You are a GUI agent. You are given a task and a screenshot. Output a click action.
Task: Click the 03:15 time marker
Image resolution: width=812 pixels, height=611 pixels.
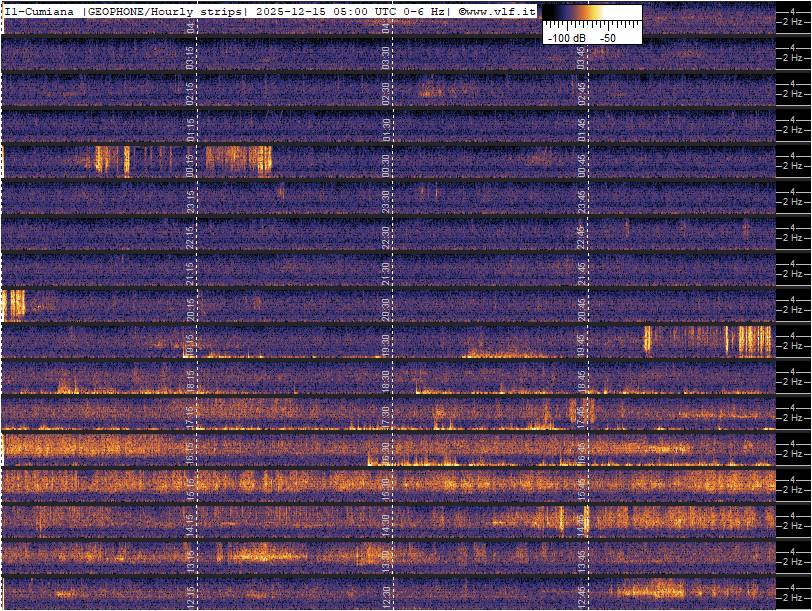190,58
